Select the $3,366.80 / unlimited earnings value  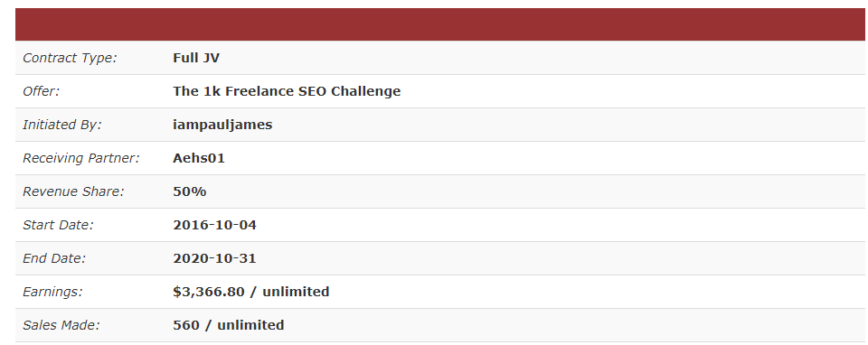click(x=251, y=292)
